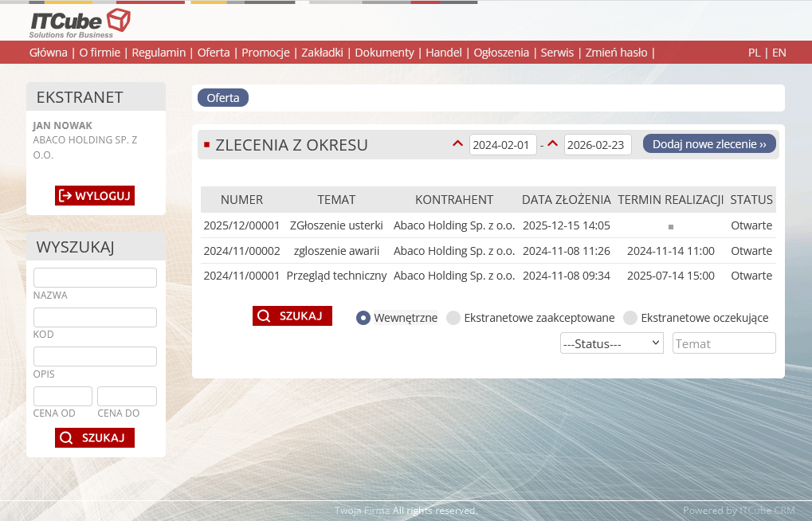Click the small red square beside Zlecenia title
Screen dimensions: 812x521
tap(206, 145)
